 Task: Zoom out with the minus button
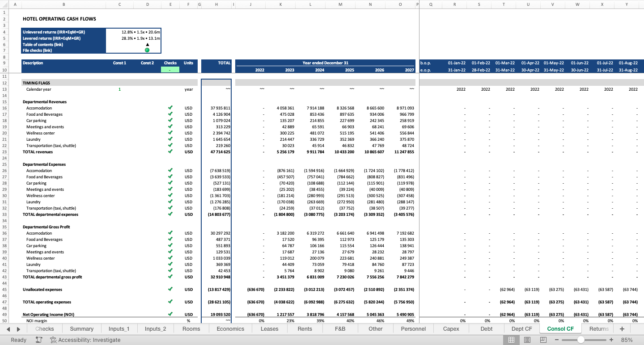pos(557,340)
